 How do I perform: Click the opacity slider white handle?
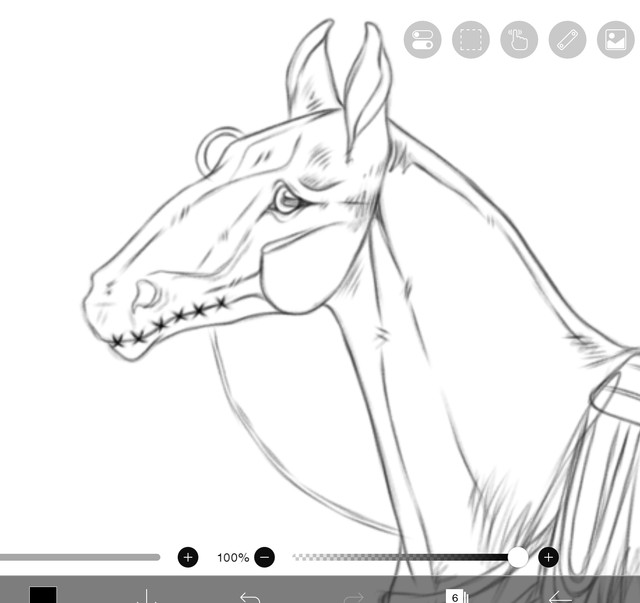518,557
